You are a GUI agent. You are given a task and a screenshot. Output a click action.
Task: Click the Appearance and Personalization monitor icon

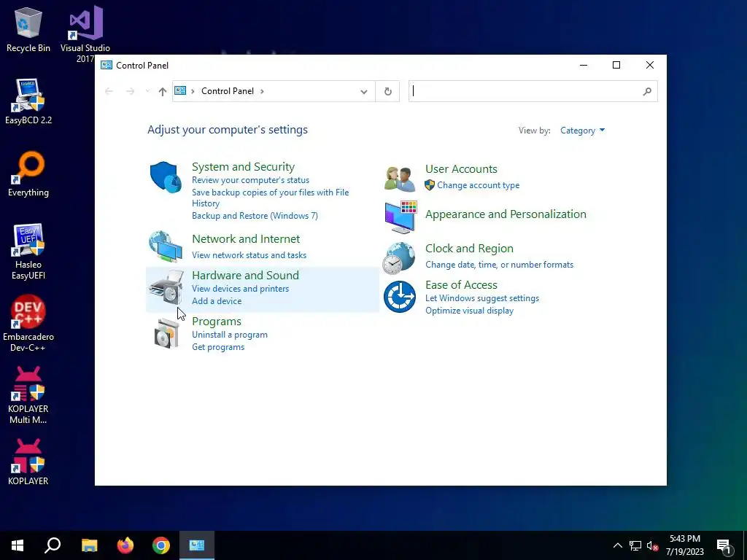tap(400, 217)
